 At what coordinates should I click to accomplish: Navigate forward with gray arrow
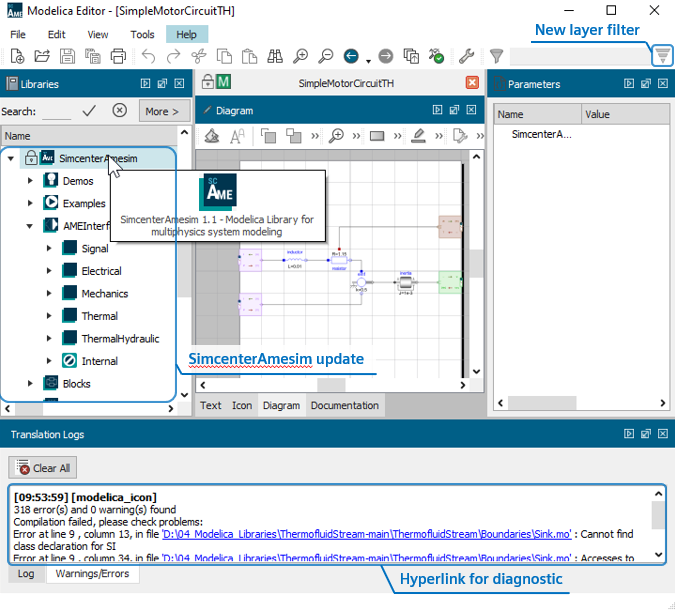386,56
